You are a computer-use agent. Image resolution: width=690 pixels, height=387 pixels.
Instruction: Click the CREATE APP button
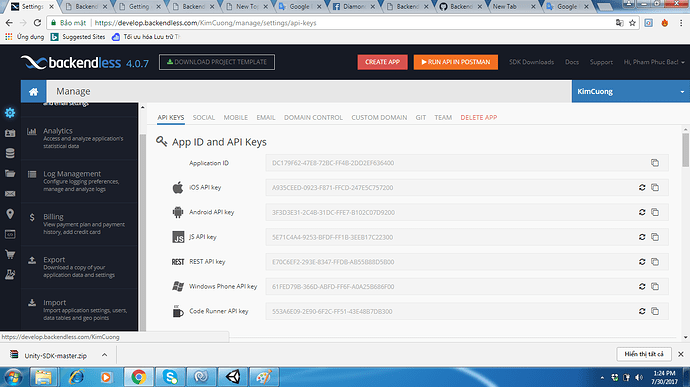[x=382, y=62]
